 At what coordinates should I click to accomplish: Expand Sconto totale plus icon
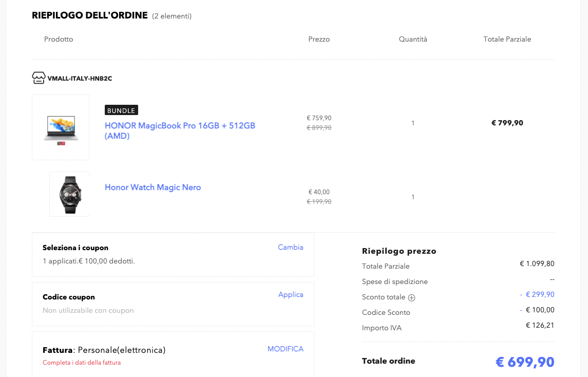click(x=411, y=298)
